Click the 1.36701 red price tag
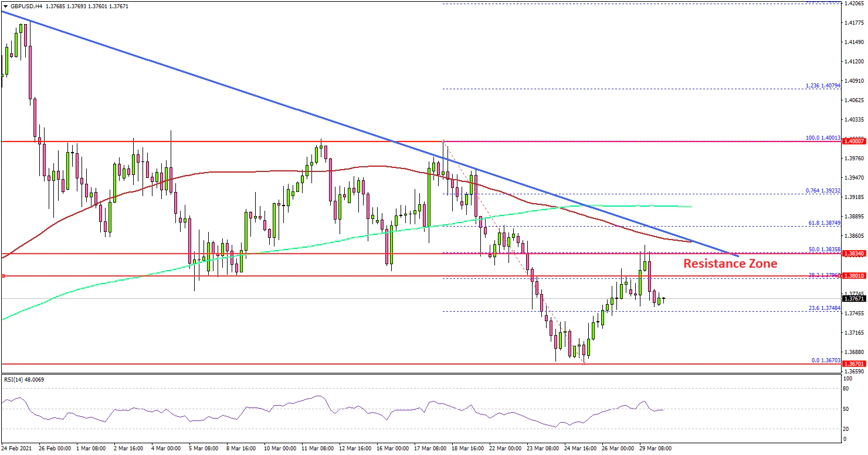The height and width of the screenshot is (455, 868). coord(854,364)
